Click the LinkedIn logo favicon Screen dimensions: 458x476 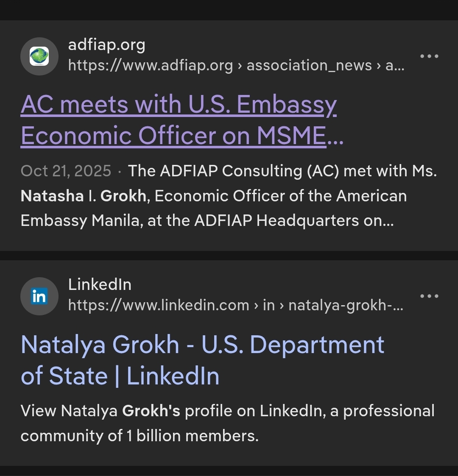[39, 296]
